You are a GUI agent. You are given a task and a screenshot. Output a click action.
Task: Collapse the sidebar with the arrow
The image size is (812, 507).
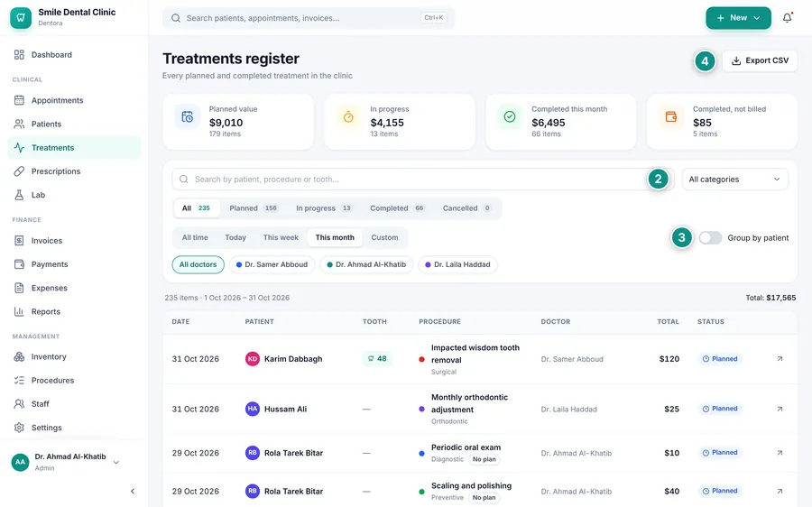[133, 491]
